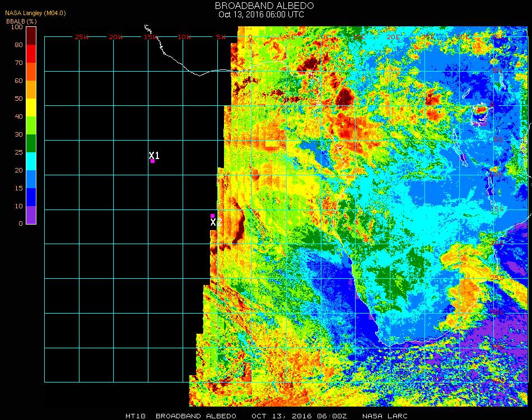The image size is (532, 420).
Task: Click the magenta X1 site marker
Action: tap(153, 161)
